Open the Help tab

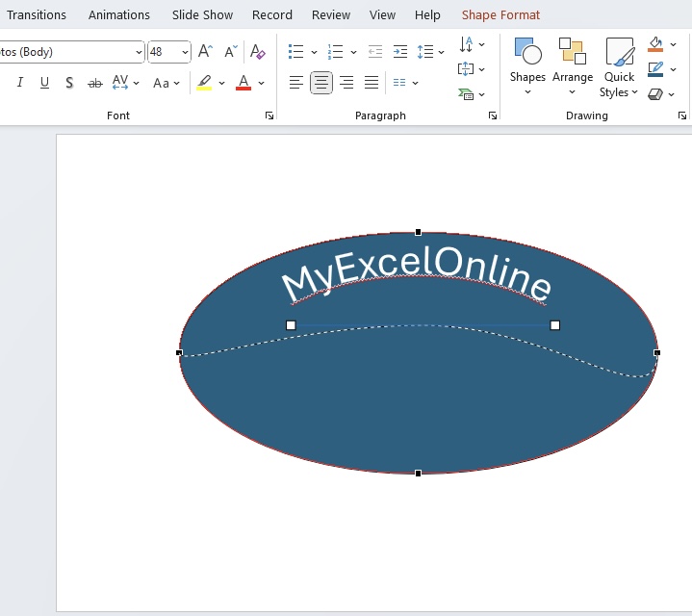pos(427,15)
